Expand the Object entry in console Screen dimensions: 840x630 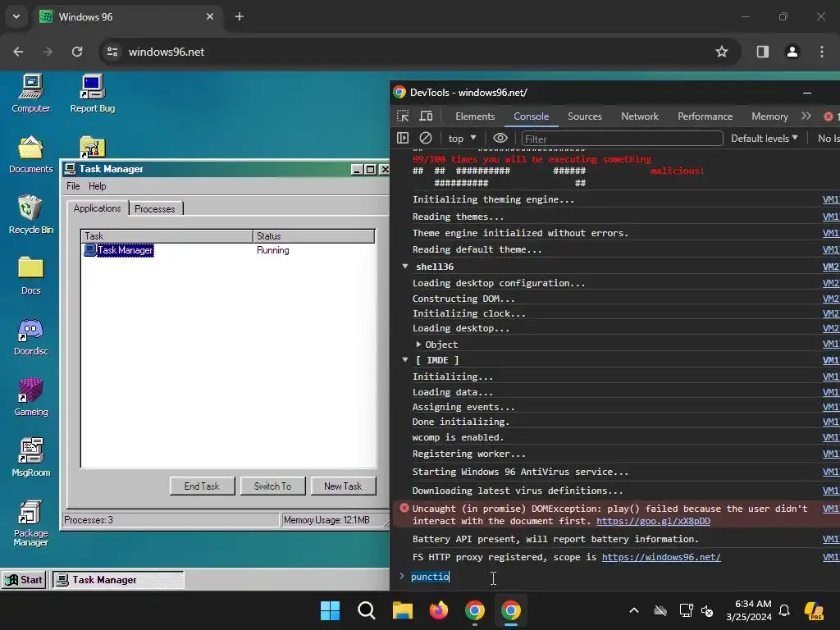point(418,345)
